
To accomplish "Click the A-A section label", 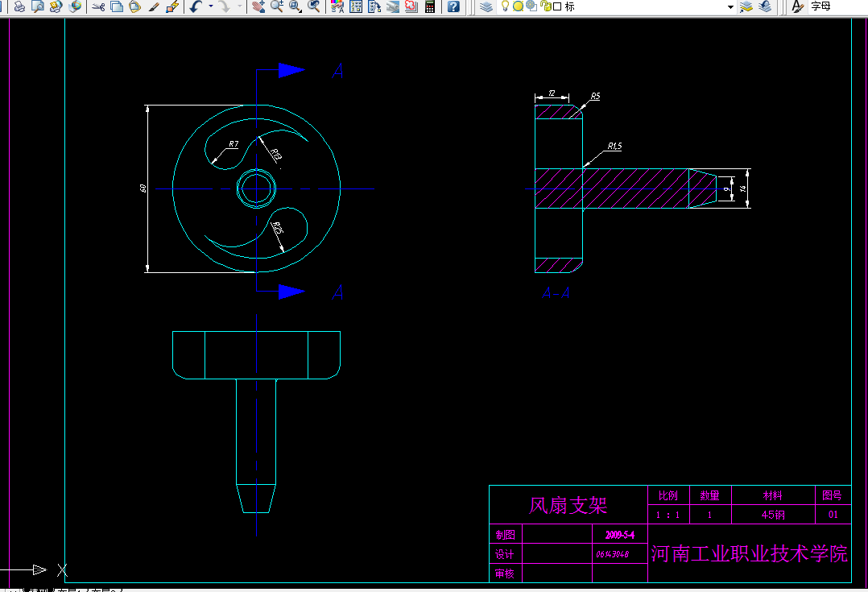I will pyautogui.click(x=556, y=293).
